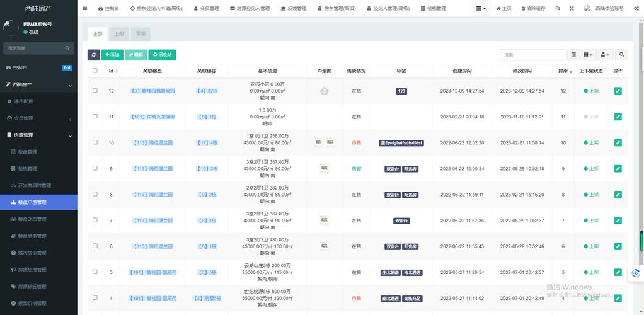Screen dimensions: 644x315
Task: Click the user avatar in the sidebar
Action: click(10, 28)
